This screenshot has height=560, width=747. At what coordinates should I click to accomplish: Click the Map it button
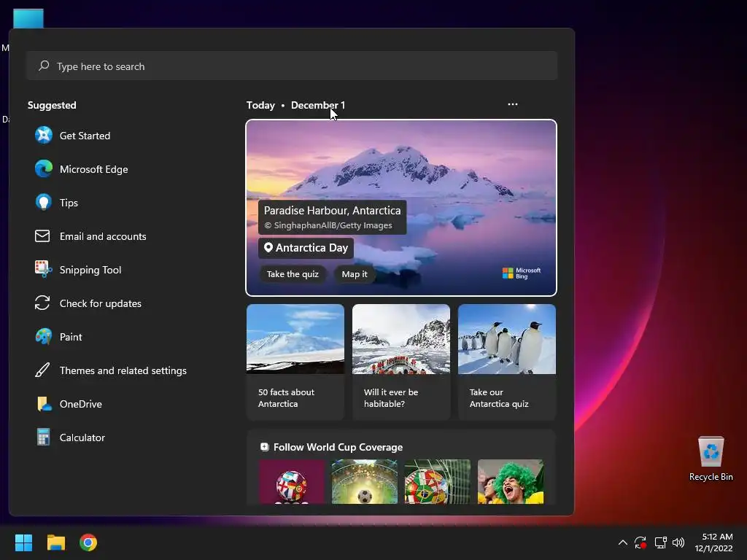tap(355, 274)
